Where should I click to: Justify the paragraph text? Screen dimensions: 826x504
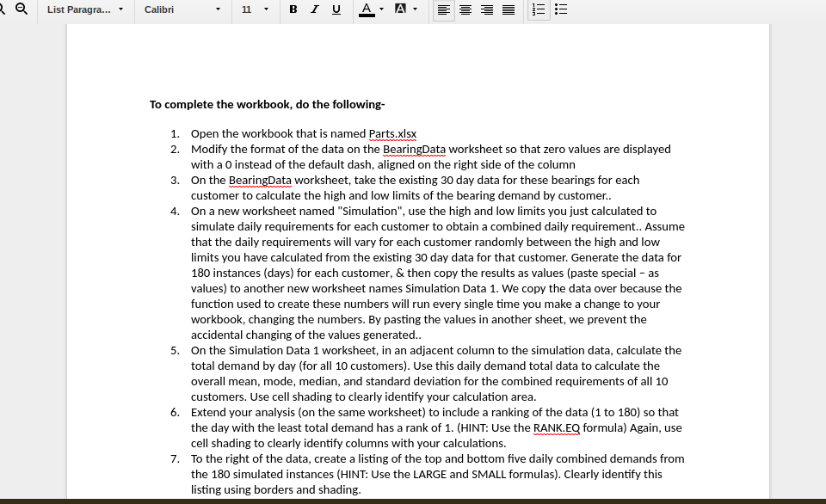(509, 9)
